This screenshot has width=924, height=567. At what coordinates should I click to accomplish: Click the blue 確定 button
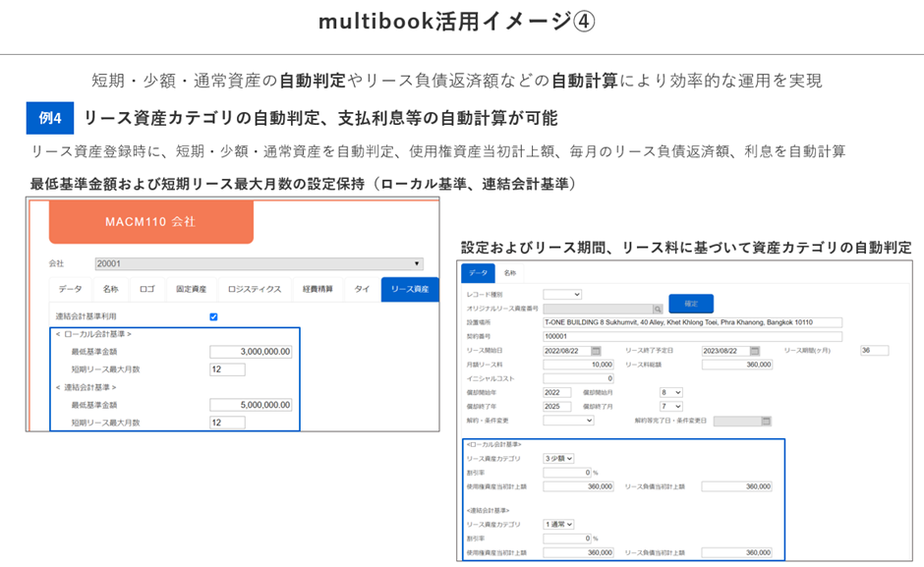691,304
